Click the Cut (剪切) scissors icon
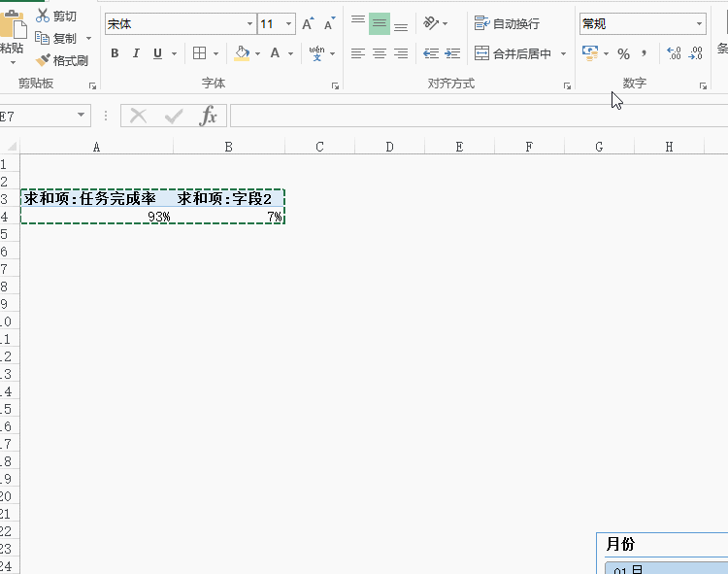 (x=43, y=17)
